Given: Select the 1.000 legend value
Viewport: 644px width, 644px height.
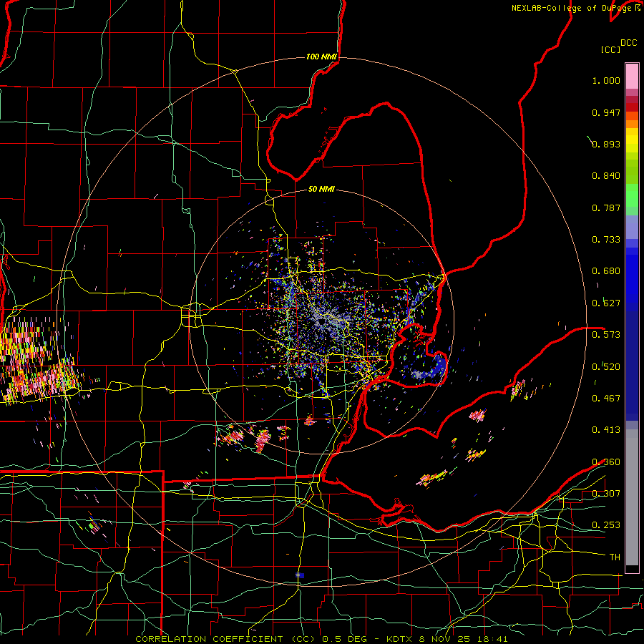Looking at the screenshot, I should (x=606, y=80).
